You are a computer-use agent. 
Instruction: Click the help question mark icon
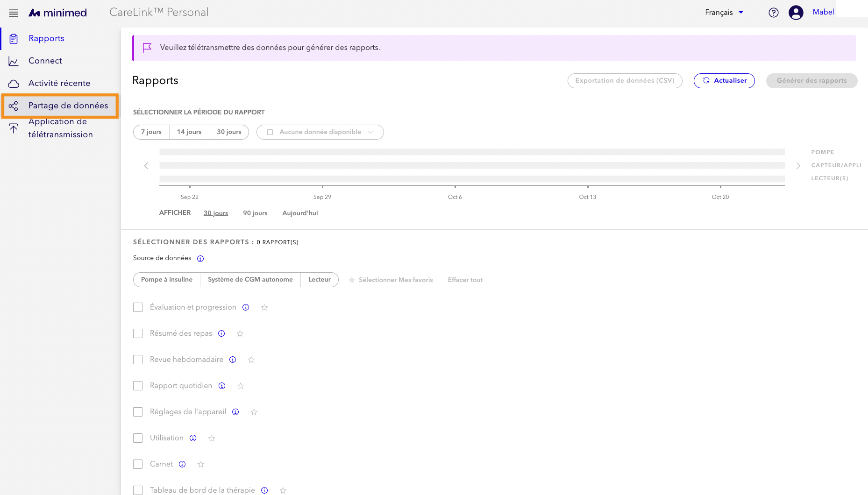coord(774,13)
